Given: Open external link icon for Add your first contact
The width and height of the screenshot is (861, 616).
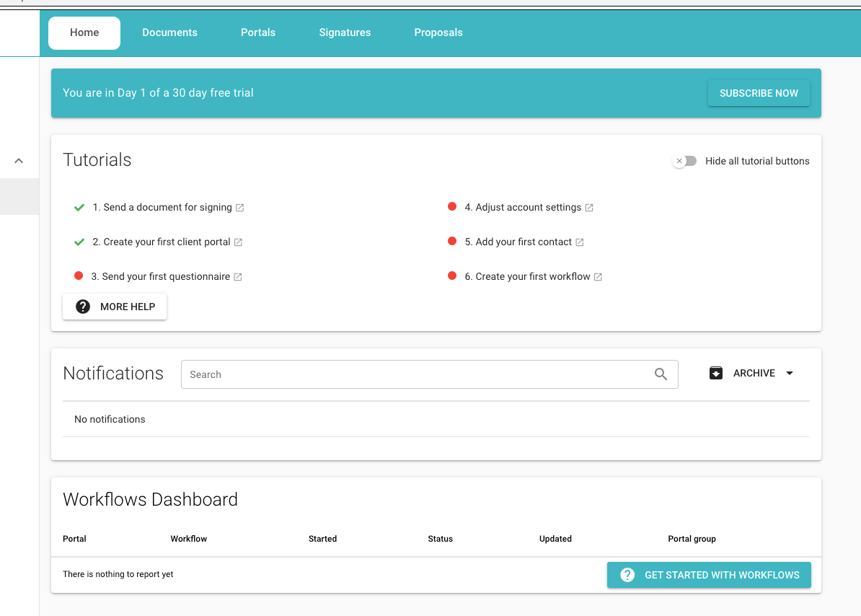Looking at the screenshot, I should [580, 242].
